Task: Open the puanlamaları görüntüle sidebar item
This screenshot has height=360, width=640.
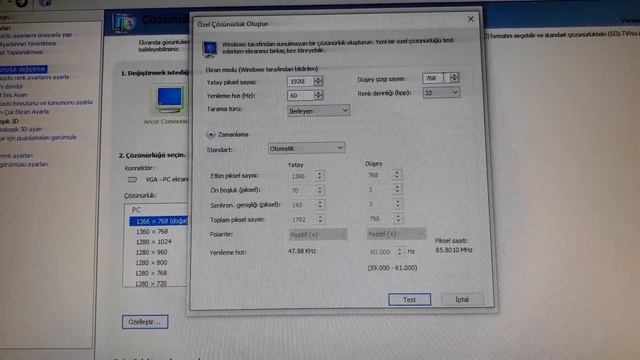Action: [38, 138]
